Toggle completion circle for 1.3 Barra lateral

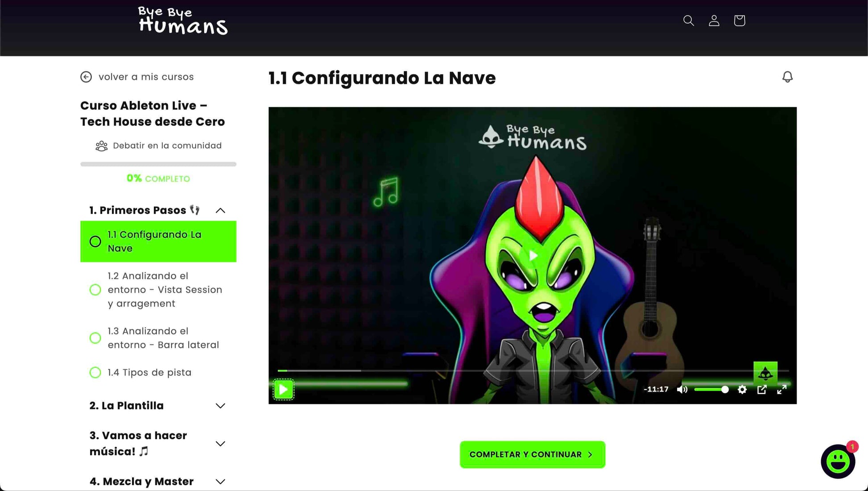[95, 338]
